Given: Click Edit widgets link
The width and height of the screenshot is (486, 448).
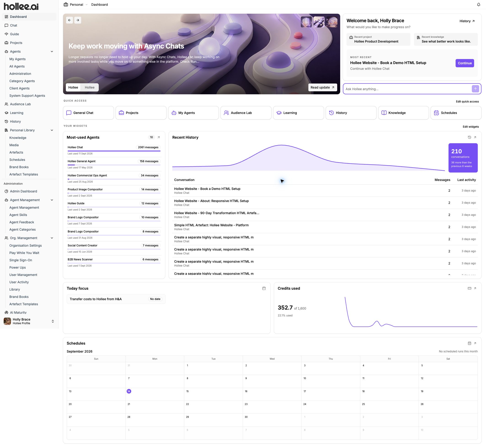Looking at the screenshot, I should 470,127.
